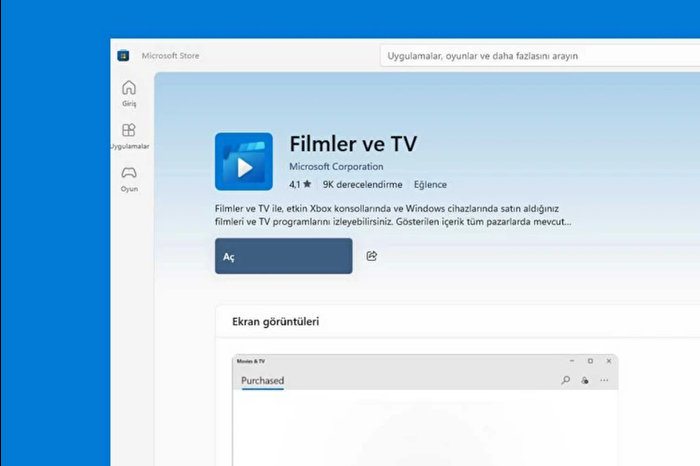Select the Purchased tab in screenshot
This screenshot has height=466, width=700.
(262, 381)
